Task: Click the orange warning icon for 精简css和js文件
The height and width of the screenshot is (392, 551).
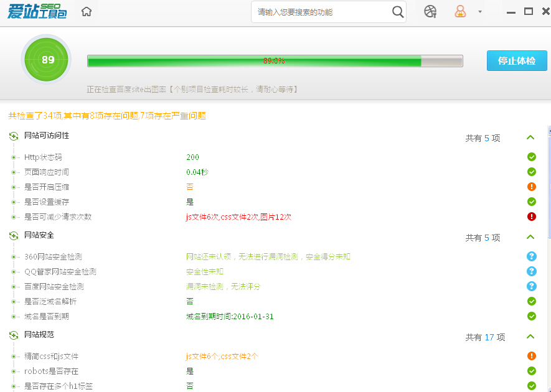Action: tap(531, 357)
